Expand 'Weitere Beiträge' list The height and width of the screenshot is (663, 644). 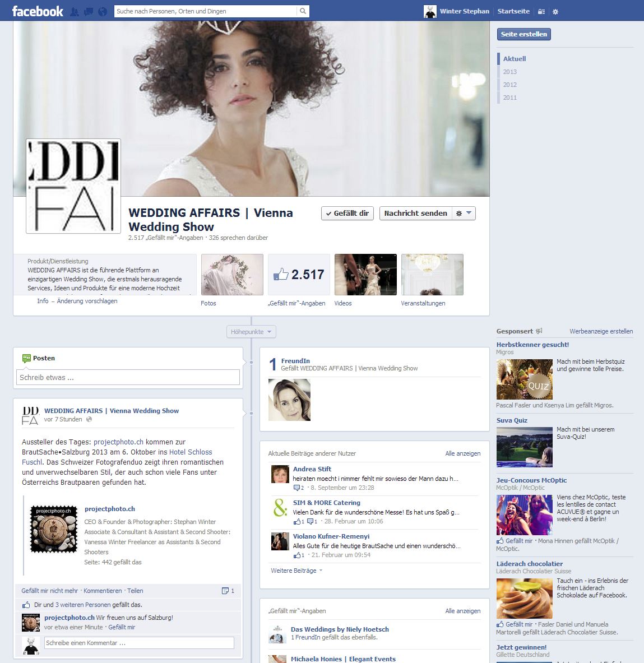click(296, 571)
